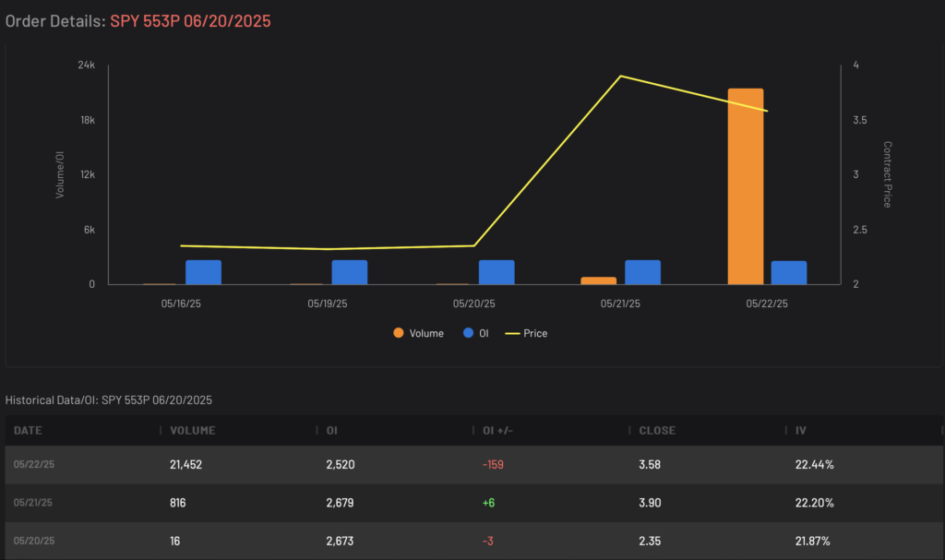Click the OI change value -159
Viewport: 945px width, 560px height.
[493, 465]
